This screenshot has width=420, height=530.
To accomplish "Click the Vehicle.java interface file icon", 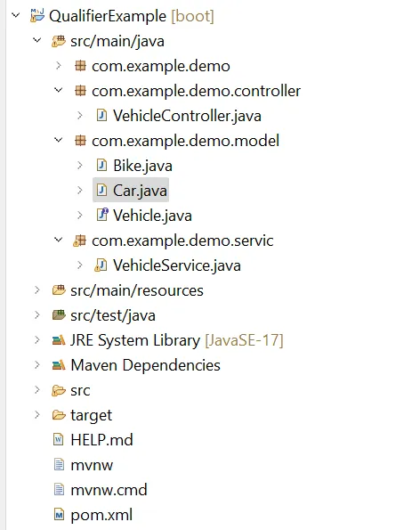I will (102, 215).
